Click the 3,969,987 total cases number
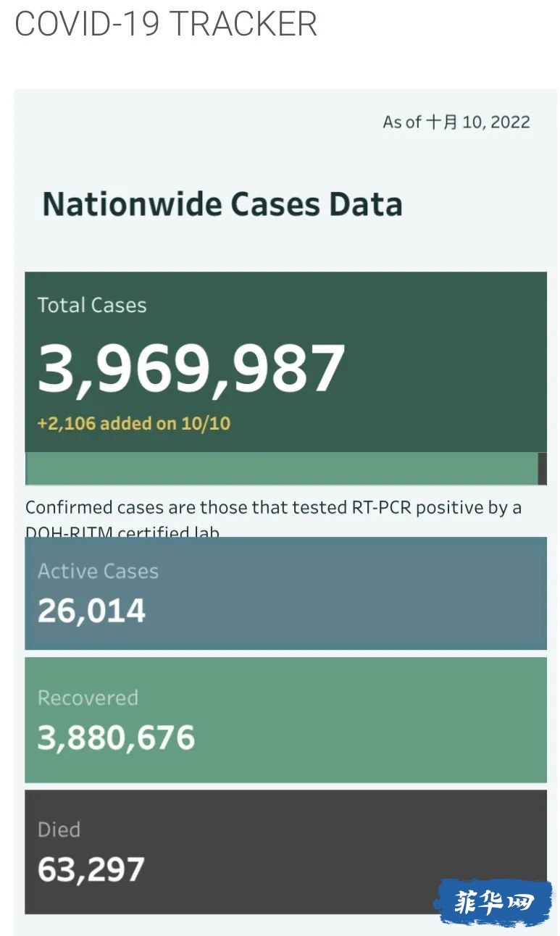The width and height of the screenshot is (560, 936). coord(191,368)
